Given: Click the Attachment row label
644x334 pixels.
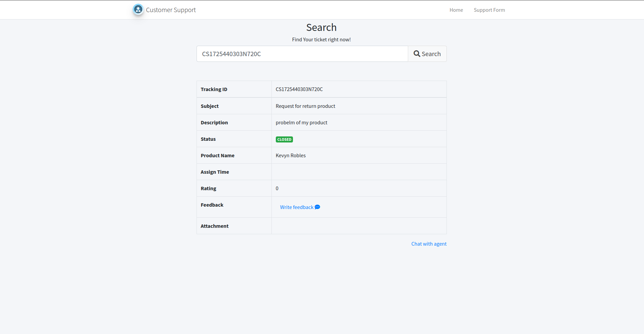Looking at the screenshot, I should click(x=214, y=226).
